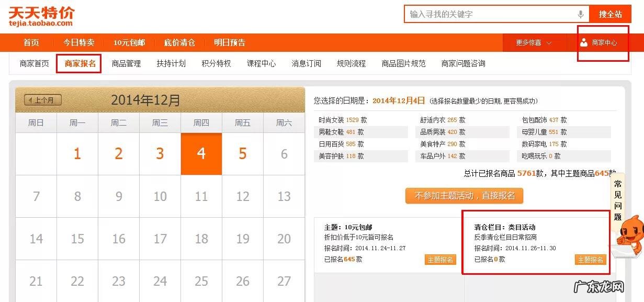The width and height of the screenshot is (644, 302).
Task: Open 商家中心 via the person icon
Action: click(602, 43)
